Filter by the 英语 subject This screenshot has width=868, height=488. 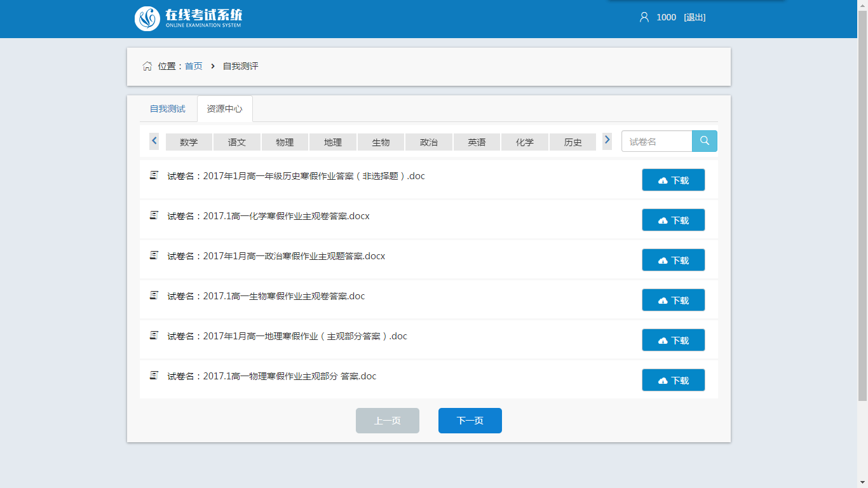coord(477,142)
